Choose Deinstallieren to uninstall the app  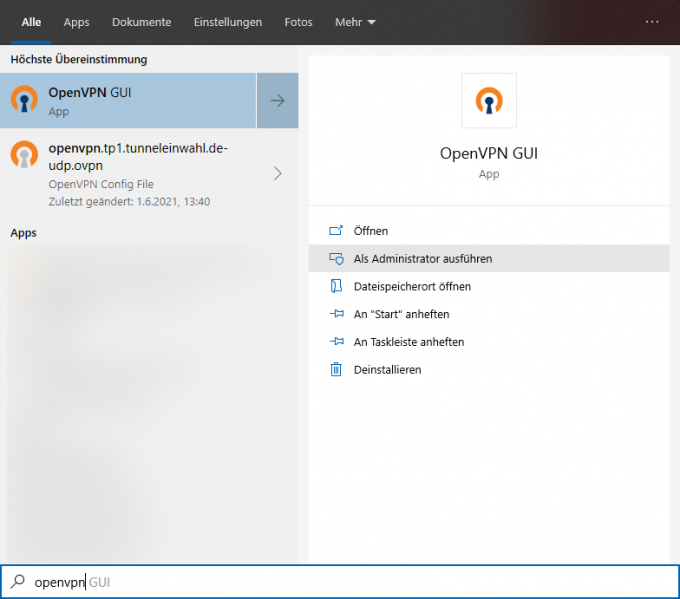tap(489, 370)
